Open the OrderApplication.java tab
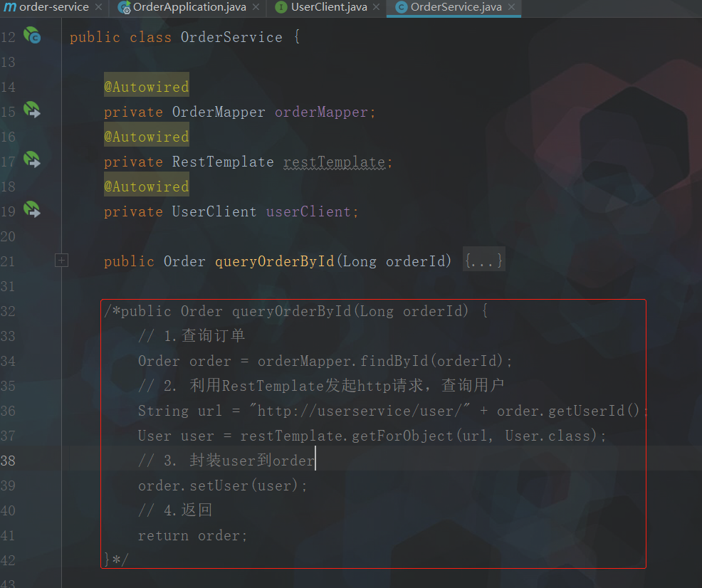702x588 pixels. (x=189, y=7)
